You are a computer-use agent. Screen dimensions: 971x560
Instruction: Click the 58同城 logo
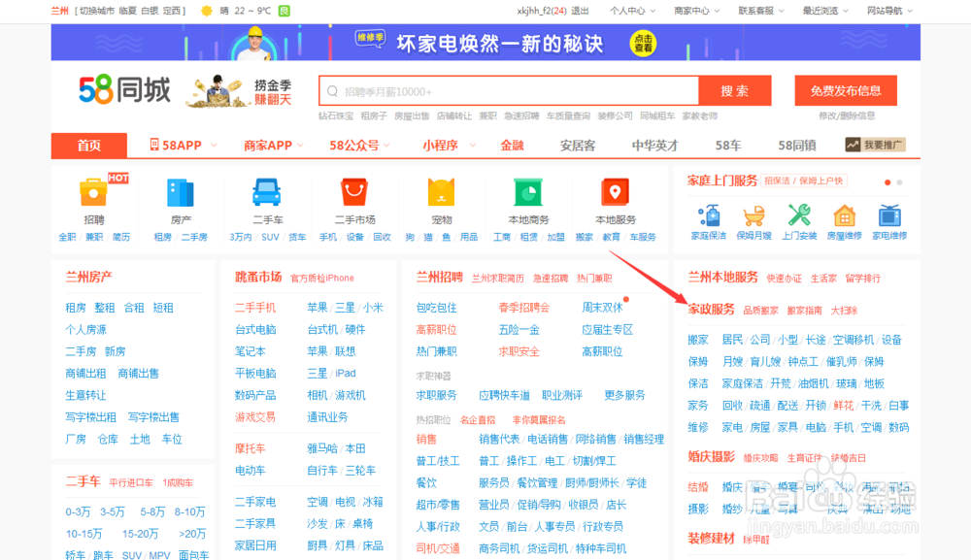tap(124, 90)
